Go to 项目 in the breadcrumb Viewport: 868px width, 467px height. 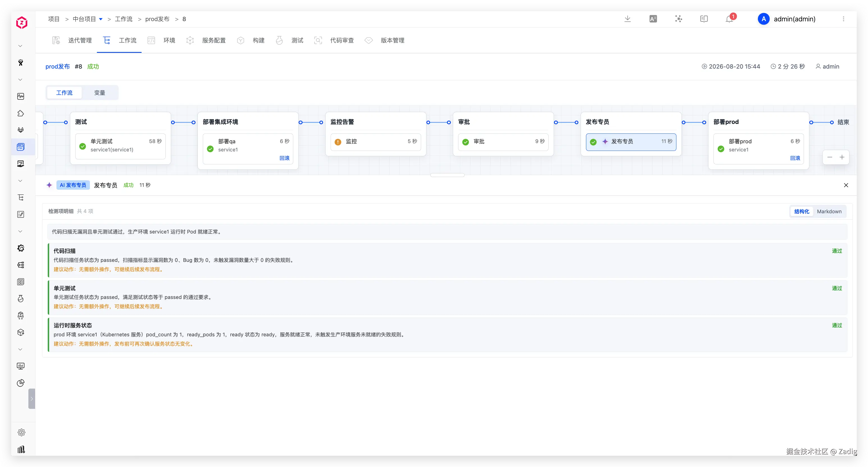54,19
